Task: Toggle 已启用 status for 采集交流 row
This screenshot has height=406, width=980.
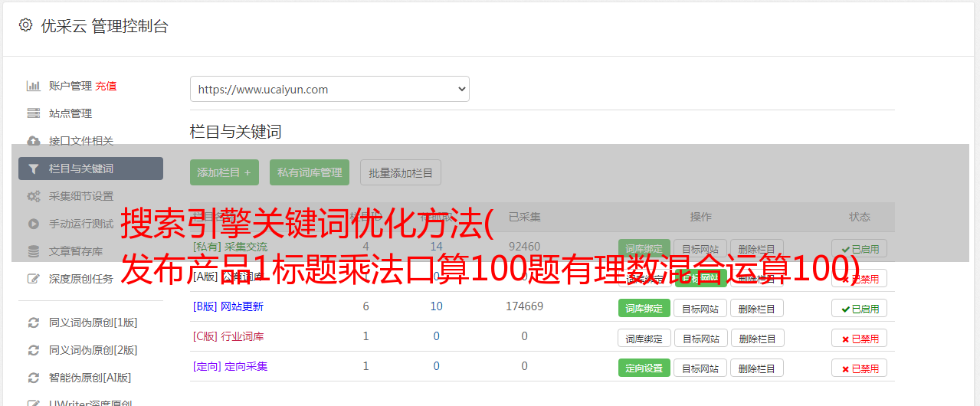Action: point(860,248)
